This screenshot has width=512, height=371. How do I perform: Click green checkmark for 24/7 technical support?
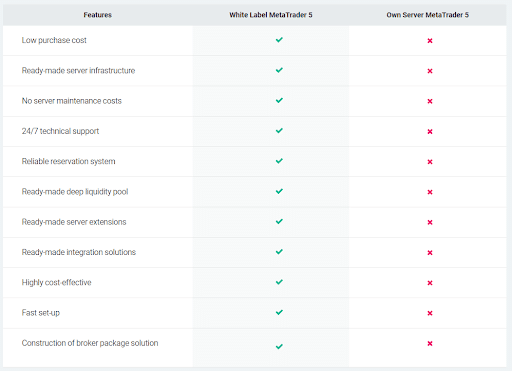279,131
